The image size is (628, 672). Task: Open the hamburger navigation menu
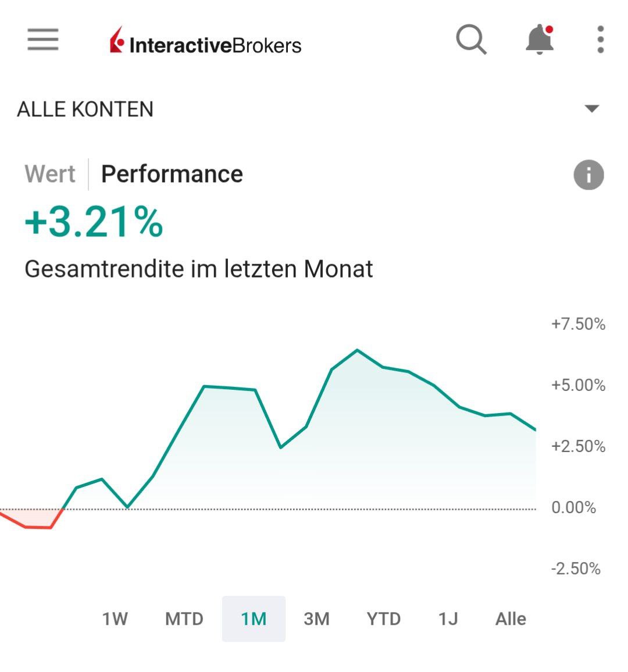point(43,40)
